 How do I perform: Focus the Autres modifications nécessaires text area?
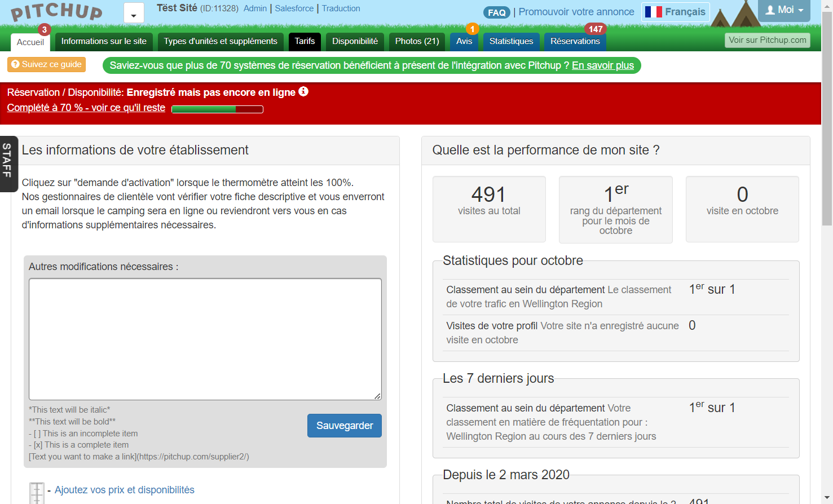205,339
